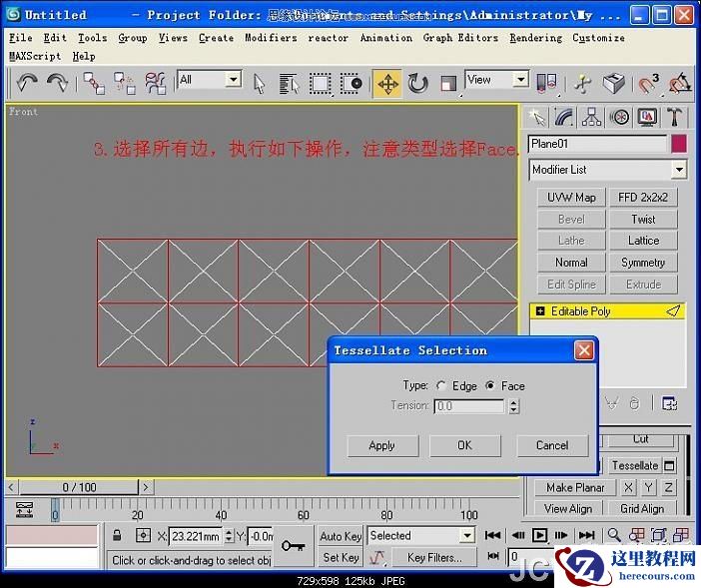Open Mini Curve Editor icon on timeline
The height and width of the screenshot is (588, 701).
pos(24,510)
